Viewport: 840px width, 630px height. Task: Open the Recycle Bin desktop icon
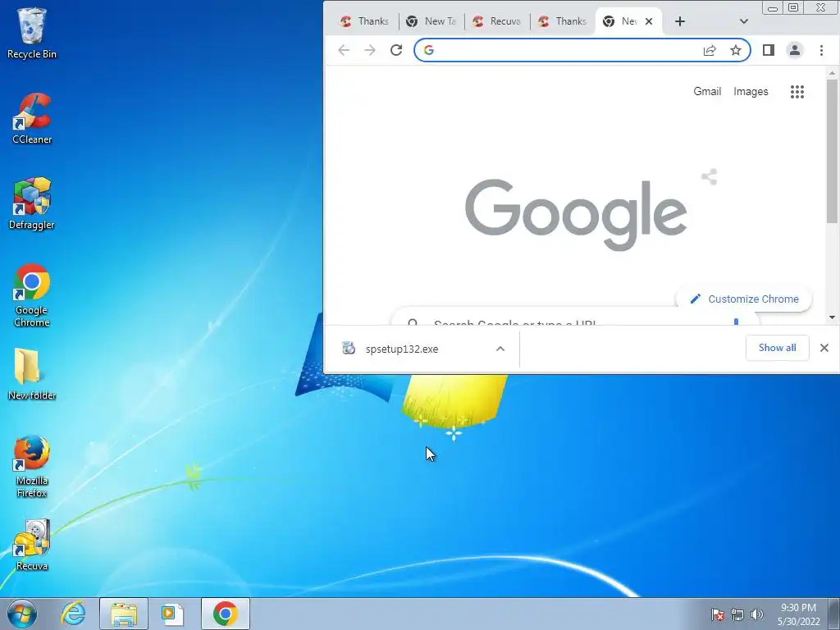[32, 33]
